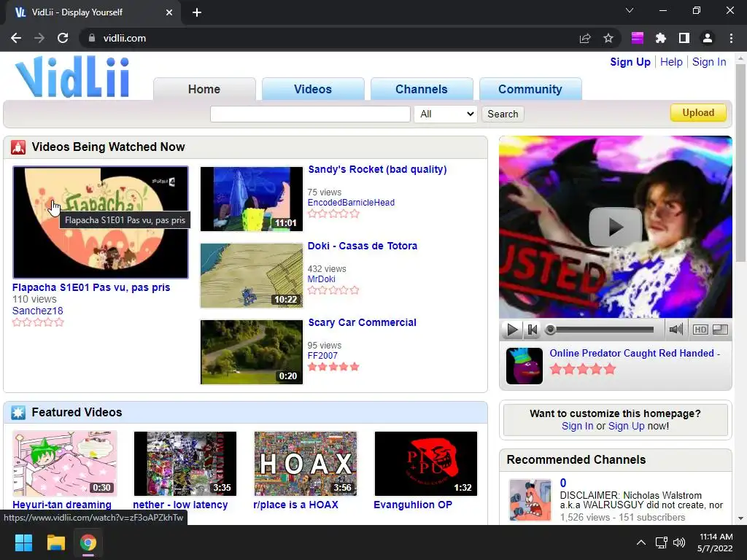Viewport: 747px width, 560px height.
Task: Open Online Predator Caught Red Handed title
Action: point(635,354)
